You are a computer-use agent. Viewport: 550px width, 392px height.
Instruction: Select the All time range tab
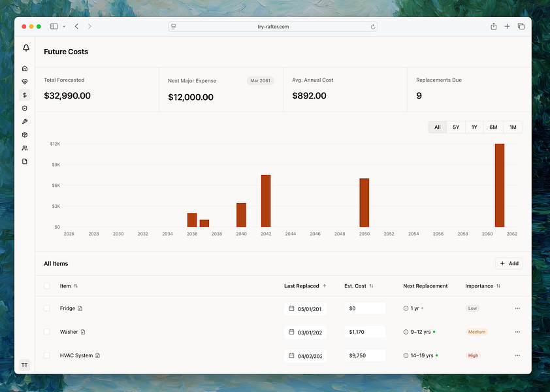(438, 127)
